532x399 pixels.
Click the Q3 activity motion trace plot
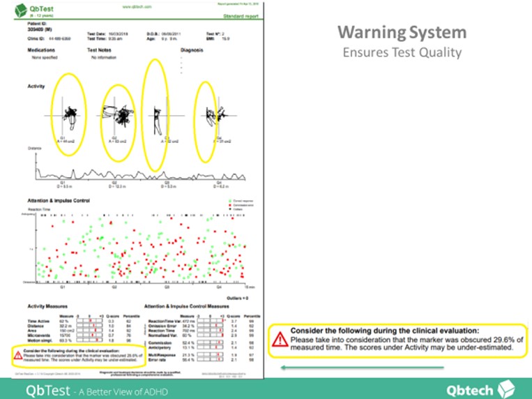pyautogui.click(x=167, y=117)
